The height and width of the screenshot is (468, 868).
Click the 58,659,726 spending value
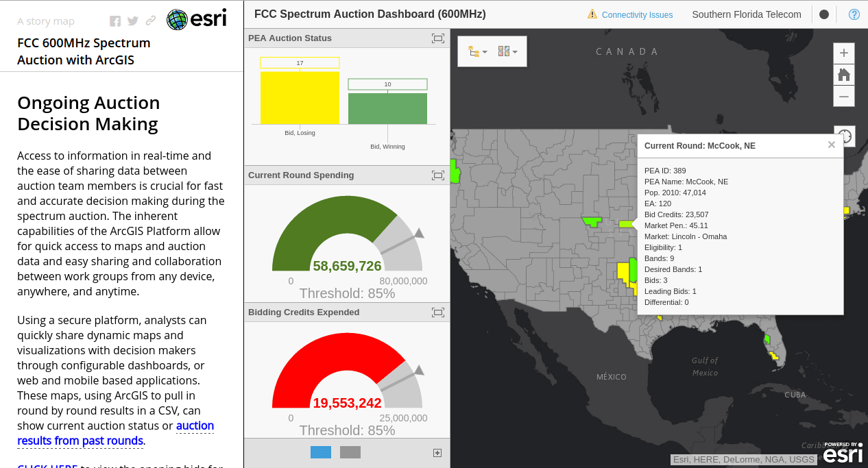347,266
